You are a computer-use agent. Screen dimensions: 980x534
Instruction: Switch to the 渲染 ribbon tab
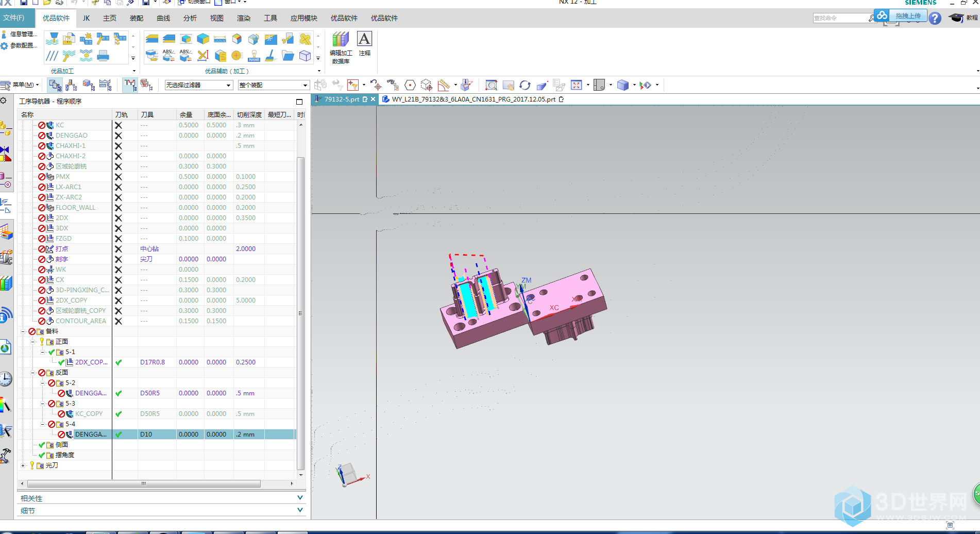244,18
